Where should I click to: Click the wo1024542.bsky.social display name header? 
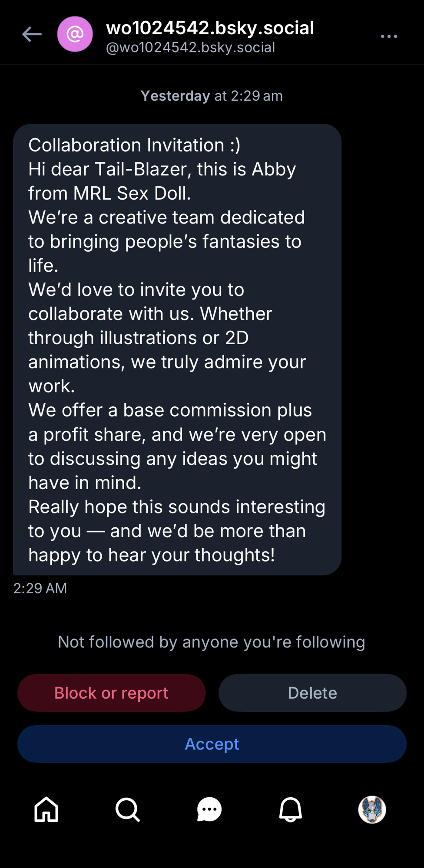coord(210,28)
